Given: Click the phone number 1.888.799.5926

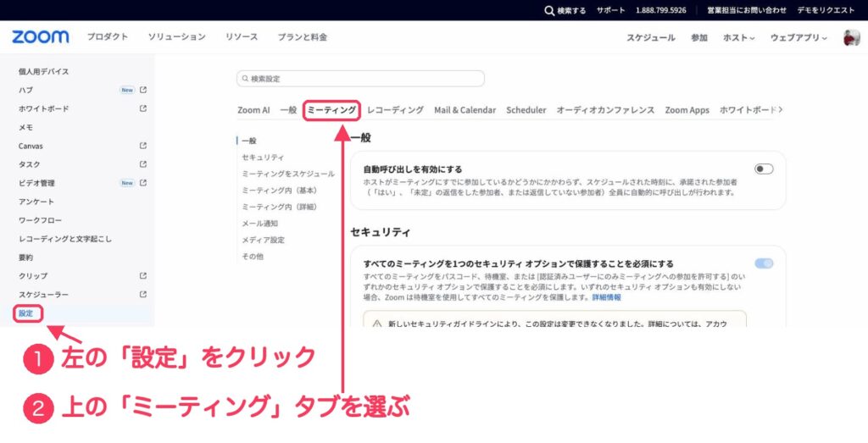Looking at the screenshot, I should pos(661,10).
